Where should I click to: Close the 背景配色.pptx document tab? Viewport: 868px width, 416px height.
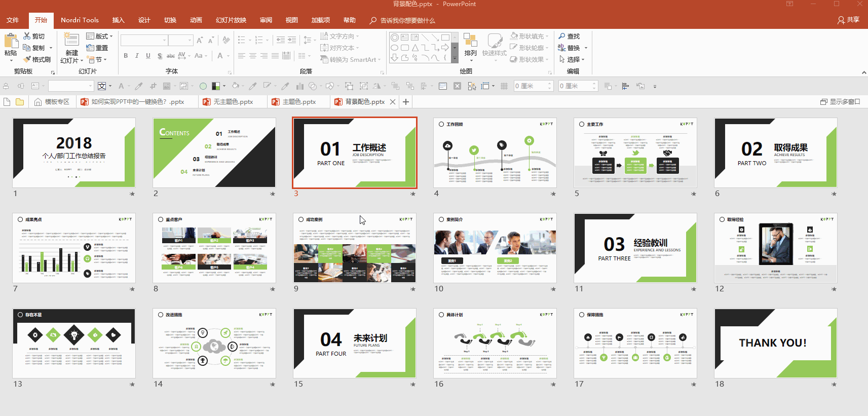click(x=393, y=102)
